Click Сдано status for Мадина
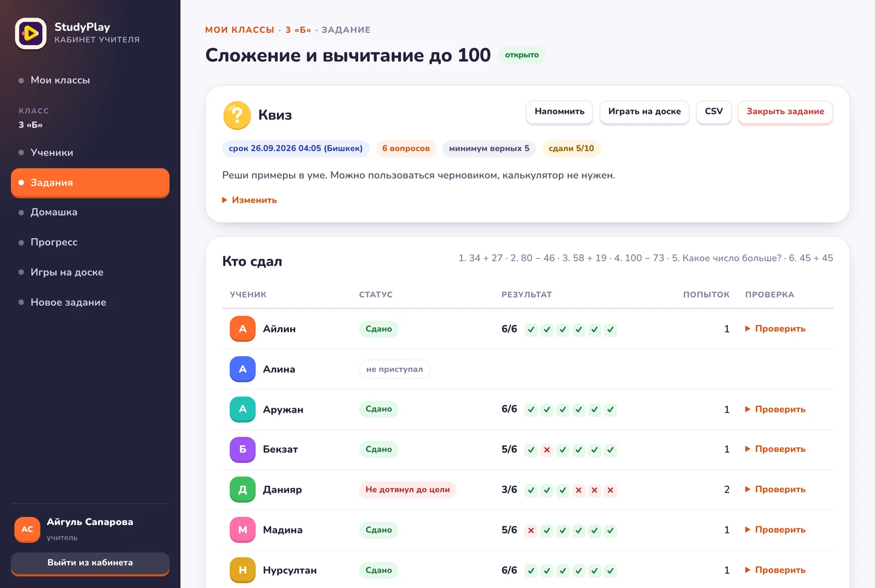The image size is (875, 588). (x=378, y=530)
